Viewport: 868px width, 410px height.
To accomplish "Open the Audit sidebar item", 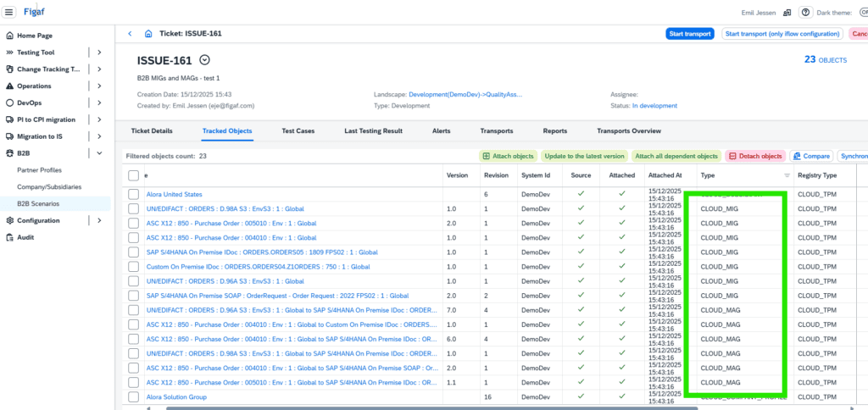I will click(x=26, y=237).
